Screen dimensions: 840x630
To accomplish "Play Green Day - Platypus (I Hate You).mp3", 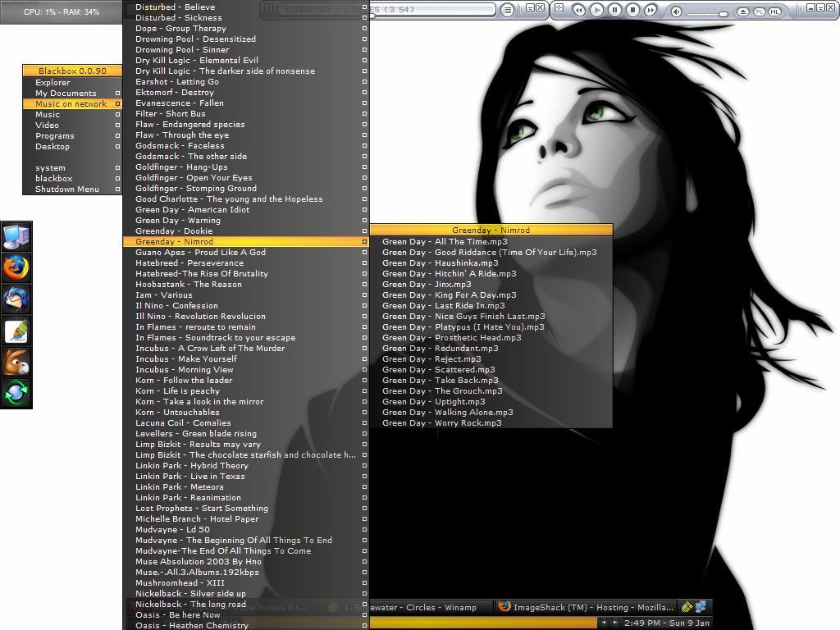I will 491,326.
